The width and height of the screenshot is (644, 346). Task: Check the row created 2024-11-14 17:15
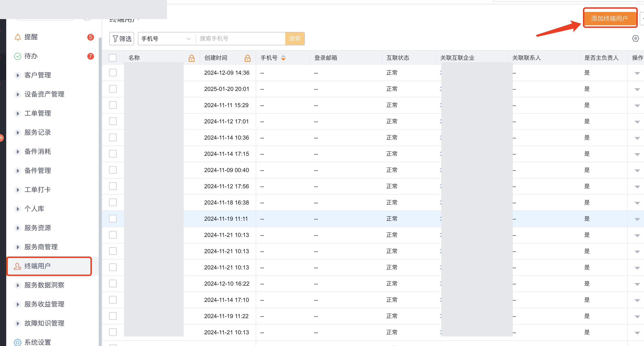pyautogui.click(x=113, y=154)
